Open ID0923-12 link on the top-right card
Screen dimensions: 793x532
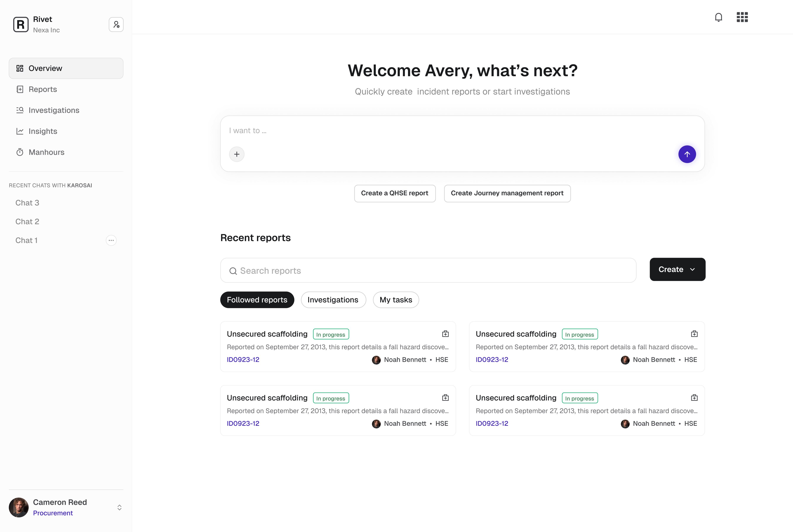pyautogui.click(x=492, y=360)
